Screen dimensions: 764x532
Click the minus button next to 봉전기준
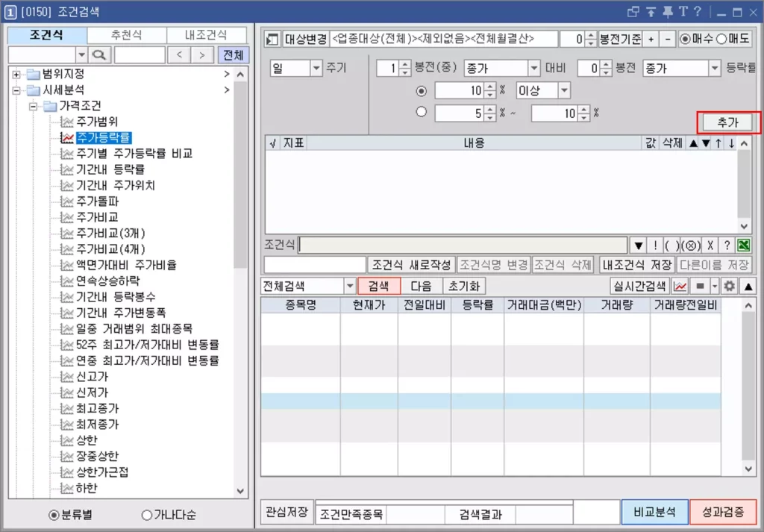pyautogui.click(x=668, y=40)
